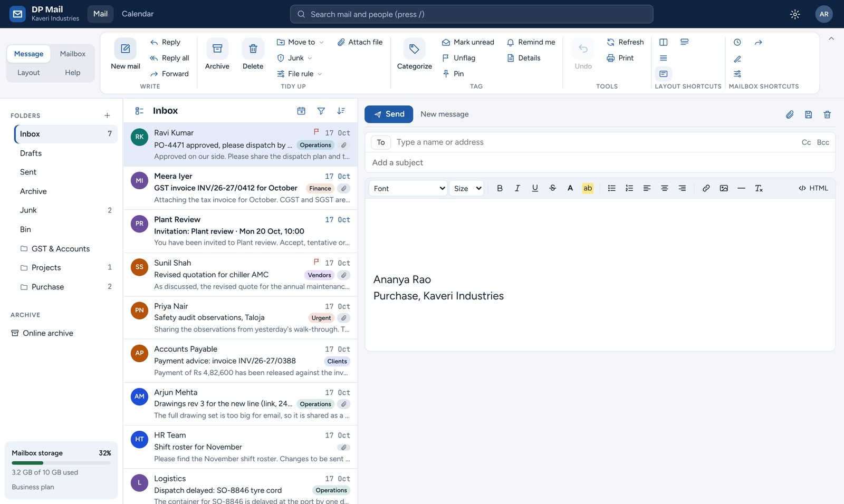
Task: Open the font Size dropdown
Action: pyautogui.click(x=467, y=188)
